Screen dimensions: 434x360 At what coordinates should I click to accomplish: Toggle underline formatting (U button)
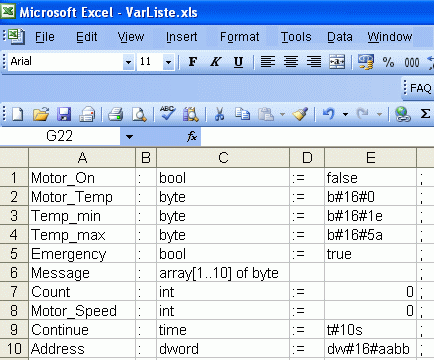pos(238,62)
